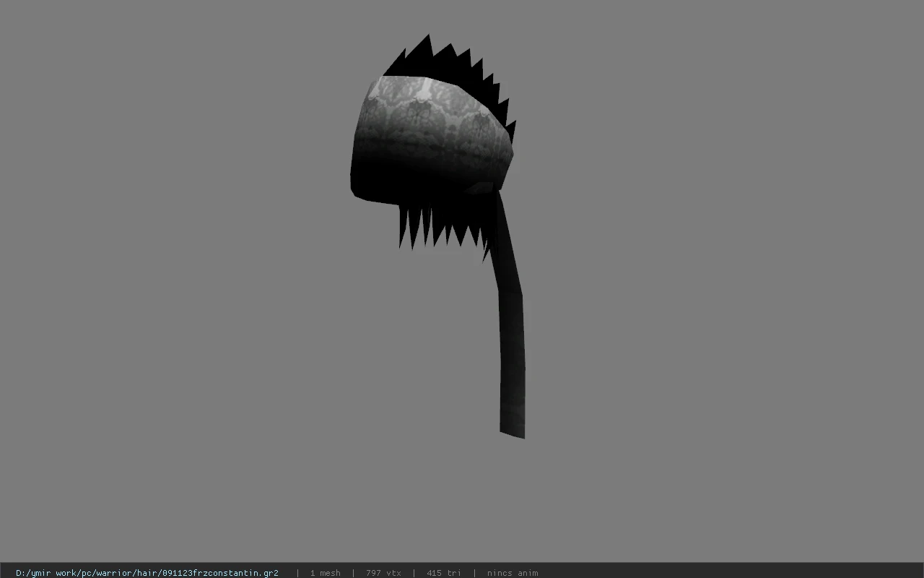The image size is (924, 578).
Task: Click the '1 mesh' status entry
Action: (x=325, y=573)
